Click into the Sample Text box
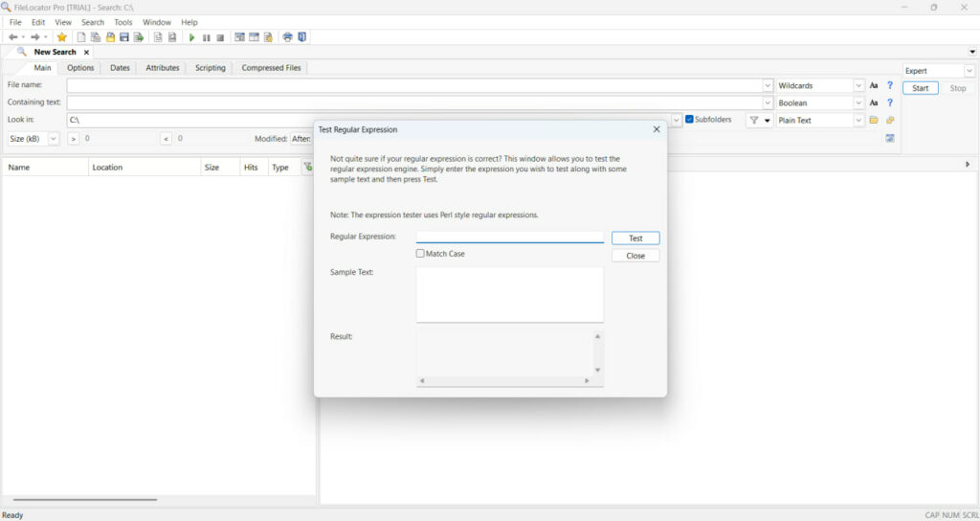This screenshot has width=980, height=521. coord(510,295)
